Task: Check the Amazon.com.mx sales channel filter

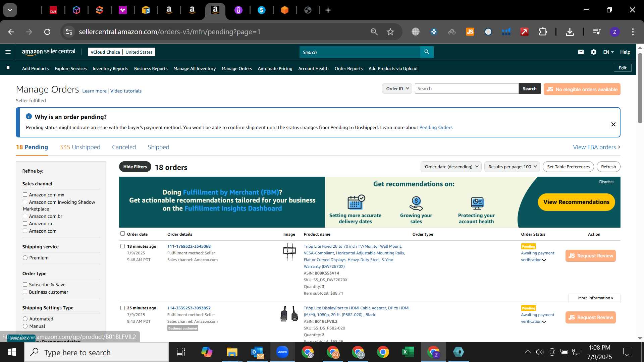Action: (x=25, y=194)
